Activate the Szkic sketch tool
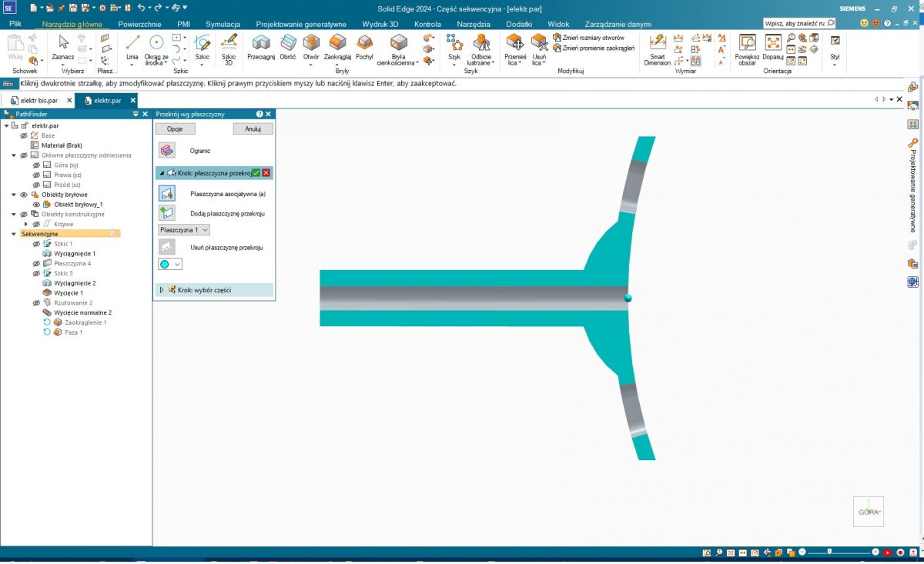 click(x=203, y=48)
